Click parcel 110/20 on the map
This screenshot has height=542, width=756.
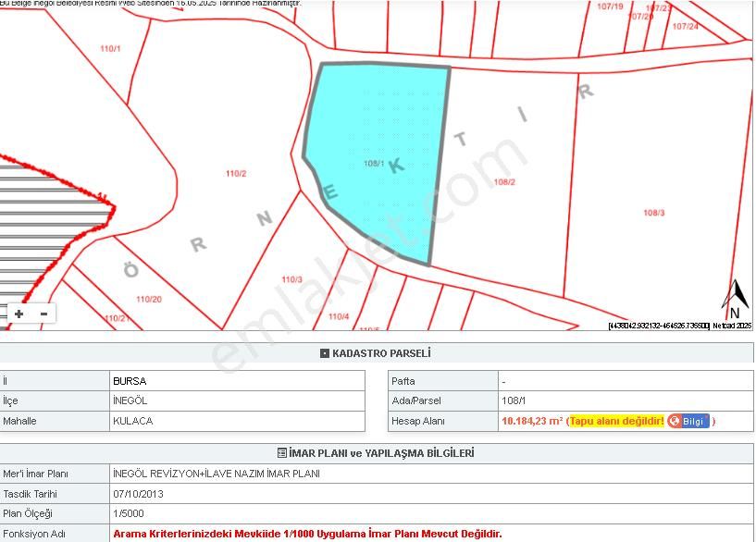click(148, 299)
